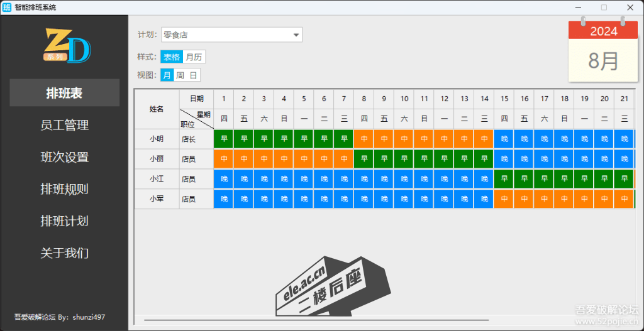The width and height of the screenshot is (644, 331).
Task: Open the 零食店 plan combo box
Action: coord(226,35)
